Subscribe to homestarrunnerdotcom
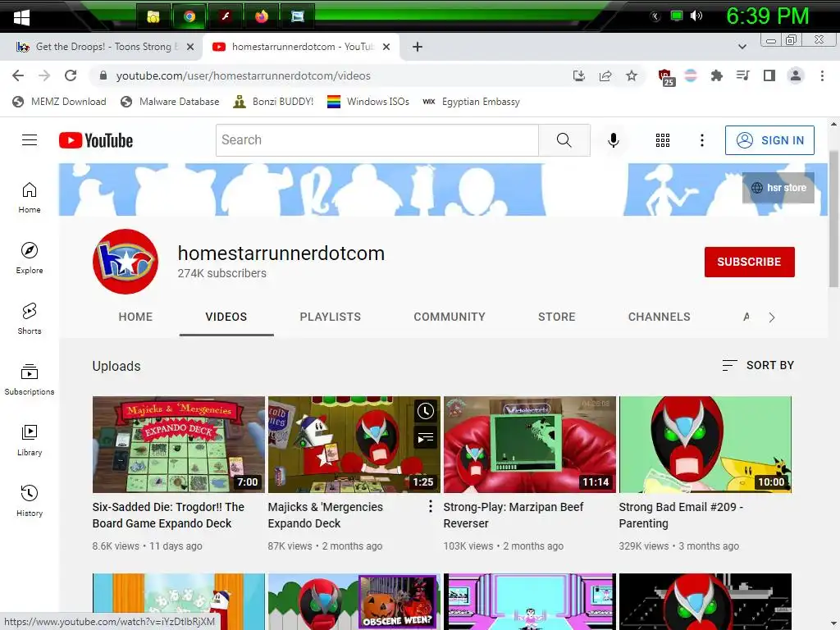 (x=750, y=262)
